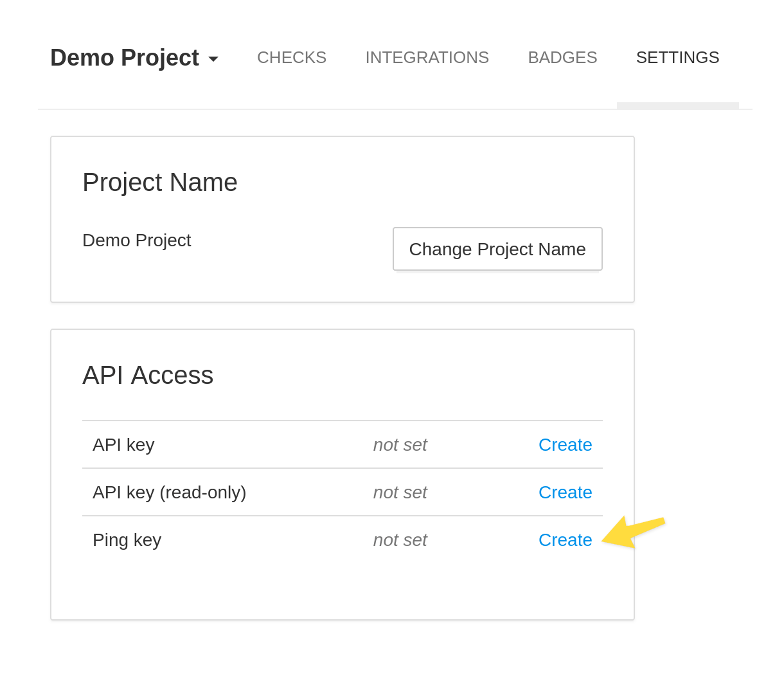This screenshot has height=681, width=784.
Task: Click the Change Project Name button
Action: point(497,249)
